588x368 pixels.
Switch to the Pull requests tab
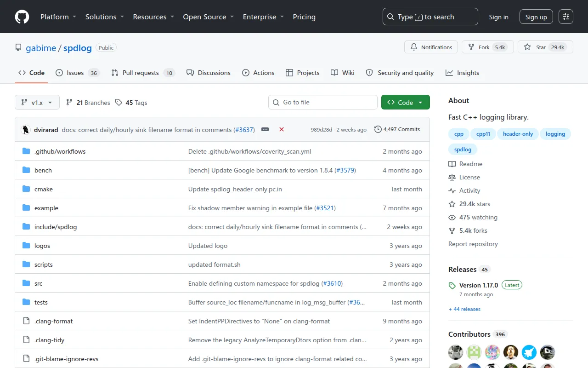pos(143,73)
